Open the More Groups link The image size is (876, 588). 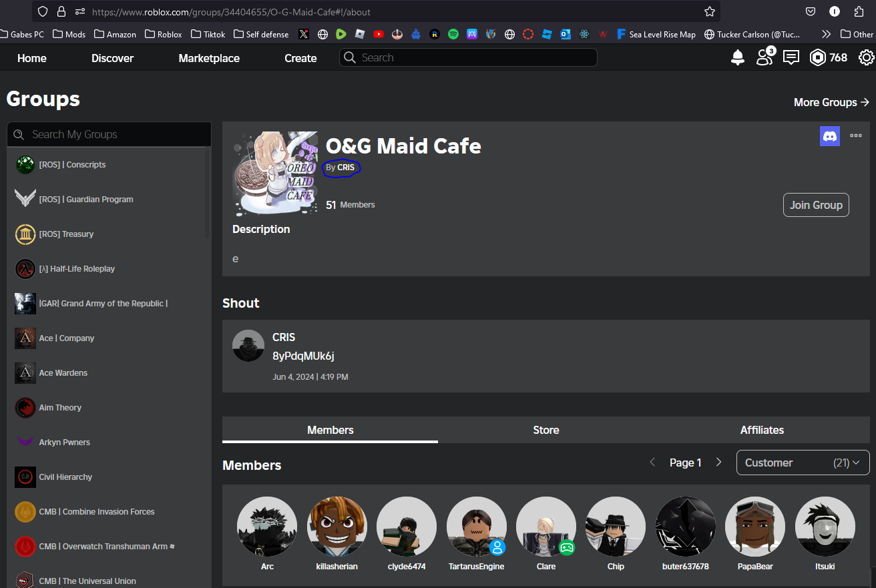point(831,102)
